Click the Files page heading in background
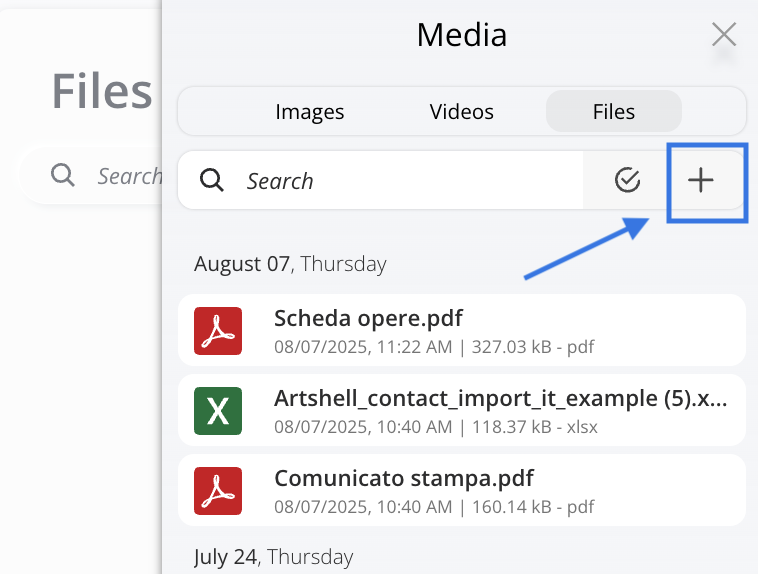Viewport: 758px width, 574px height. [102, 91]
